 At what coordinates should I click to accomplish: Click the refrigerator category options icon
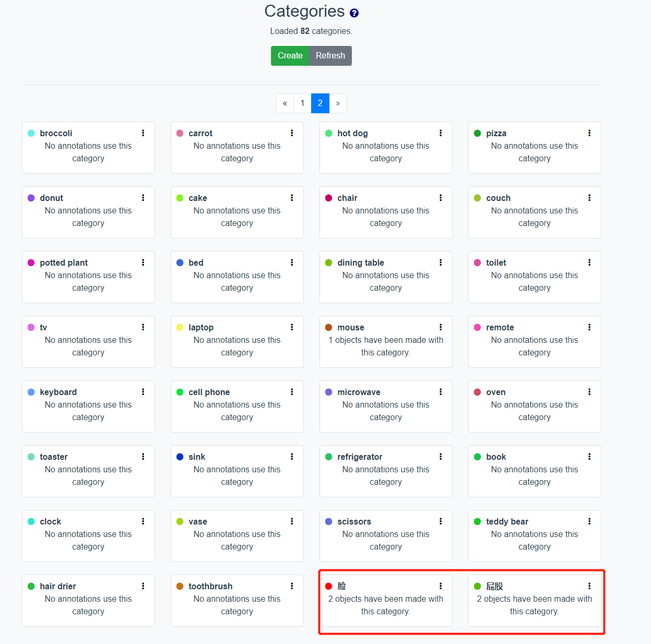(x=441, y=457)
